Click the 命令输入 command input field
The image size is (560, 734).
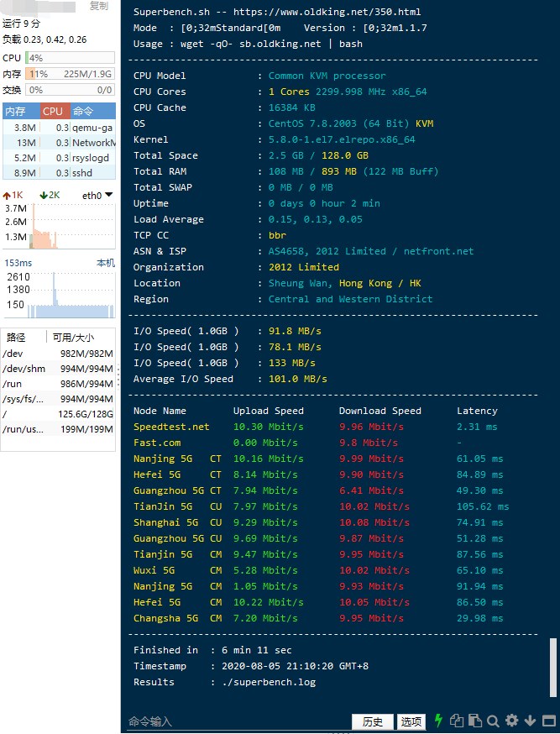click(x=238, y=722)
